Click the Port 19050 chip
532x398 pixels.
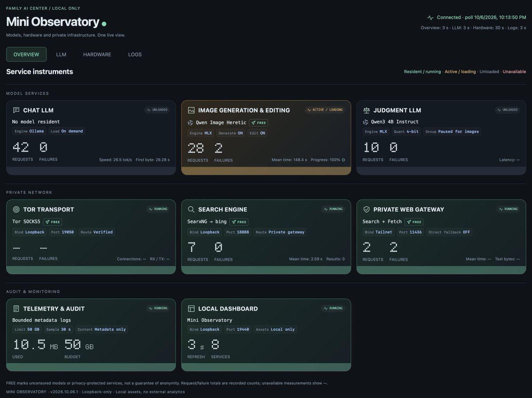pyautogui.click(x=62, y=232)
